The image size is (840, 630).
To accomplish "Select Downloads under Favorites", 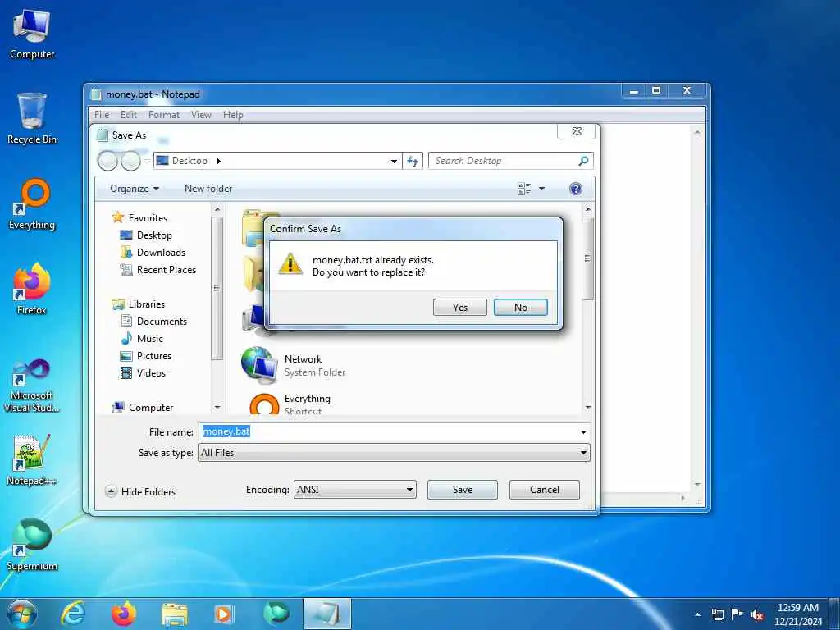I will [x=153, y=253].
